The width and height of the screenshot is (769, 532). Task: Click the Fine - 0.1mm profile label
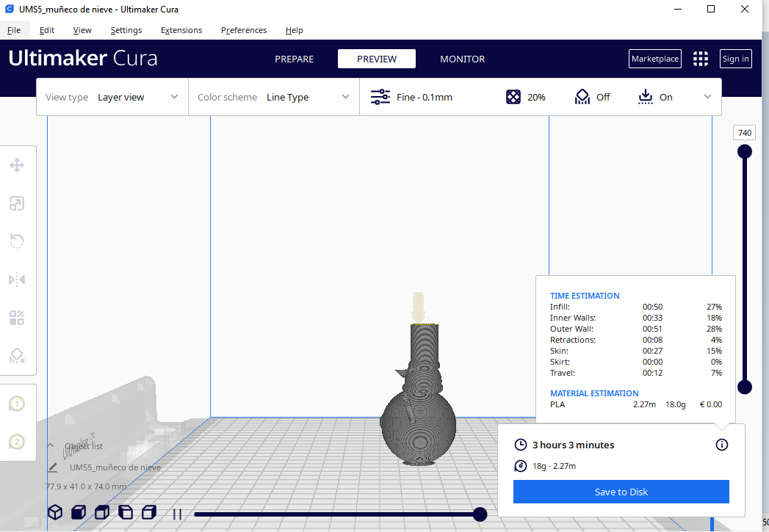coord(425,97)
